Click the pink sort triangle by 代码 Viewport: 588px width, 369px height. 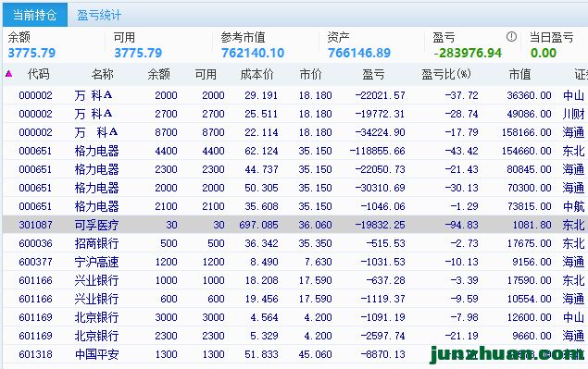pyautogui.click(x=9, y=74)
